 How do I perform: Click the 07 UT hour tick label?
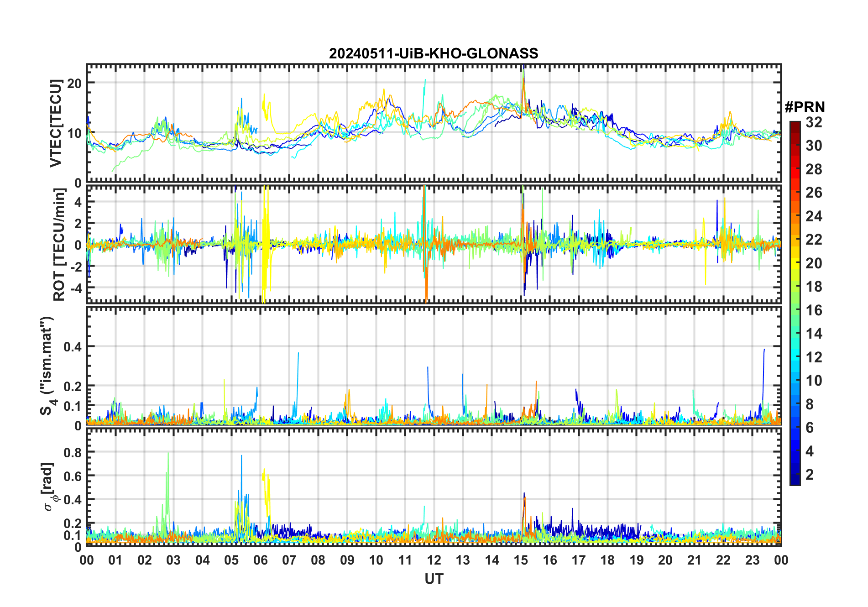click(x=289, y=560)
